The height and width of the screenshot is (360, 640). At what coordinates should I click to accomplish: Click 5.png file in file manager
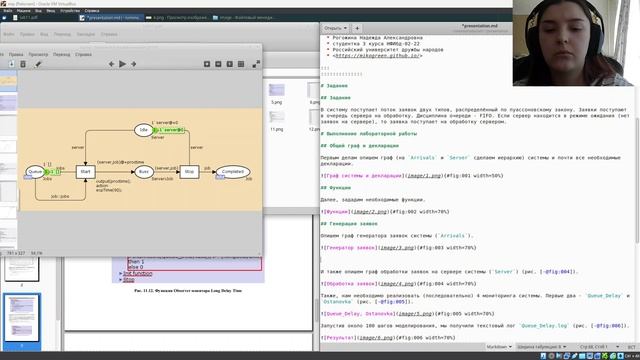[x=276, y=93]
